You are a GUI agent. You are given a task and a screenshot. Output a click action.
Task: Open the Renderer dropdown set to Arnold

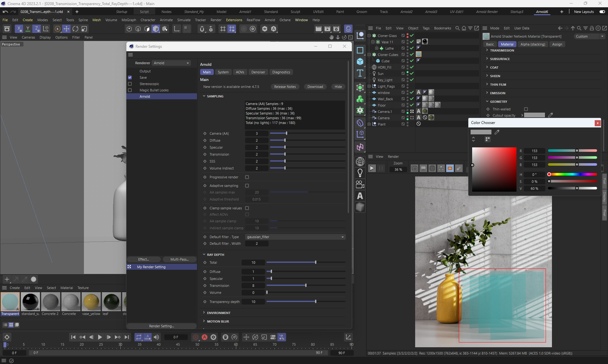pyautogui.click(x=171, y=63)
